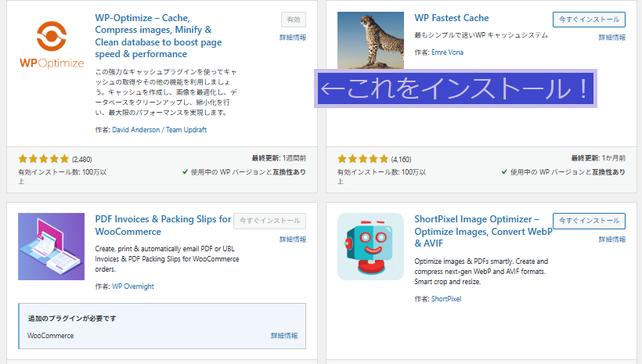
Task: Select WP-Optimize 有効インストール数 text
Action: tap(62, 176)
